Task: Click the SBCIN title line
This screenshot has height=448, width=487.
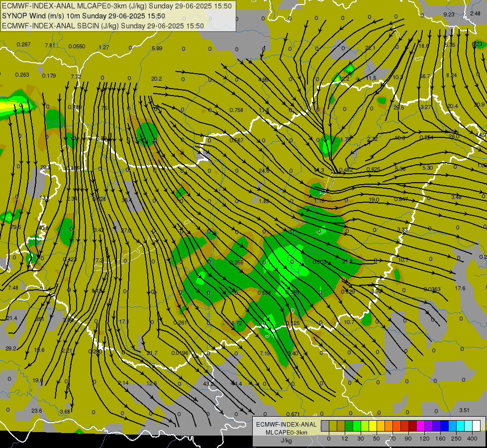Action: [x=103, y=26]
